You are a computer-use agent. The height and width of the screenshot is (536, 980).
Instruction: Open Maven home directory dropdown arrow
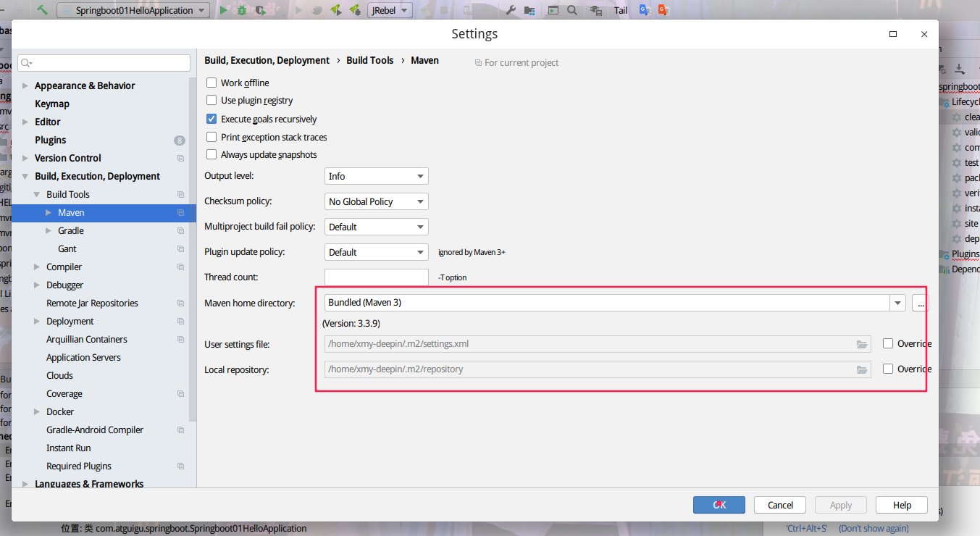click(898, 303)
